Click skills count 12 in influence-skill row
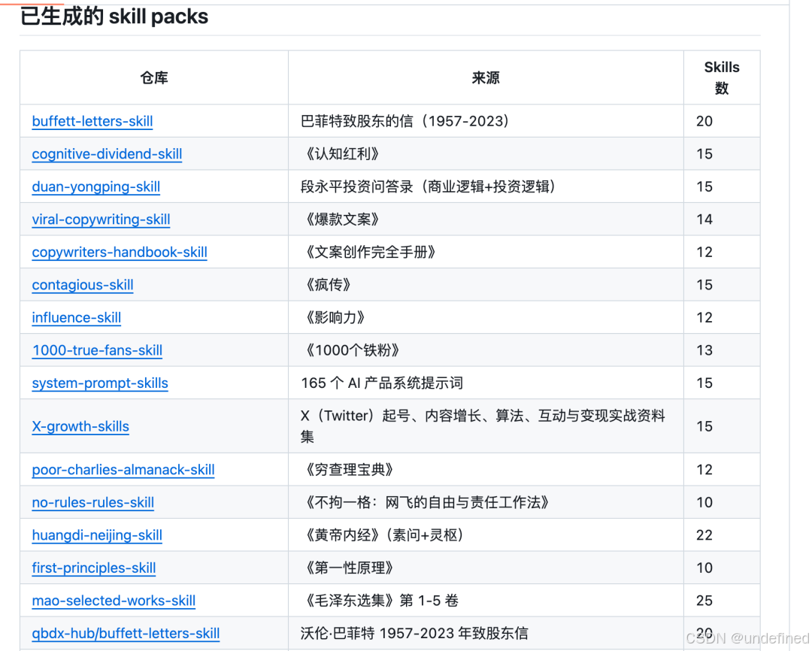812x651 pixels. pyautogui.click(x=704, y=317)
